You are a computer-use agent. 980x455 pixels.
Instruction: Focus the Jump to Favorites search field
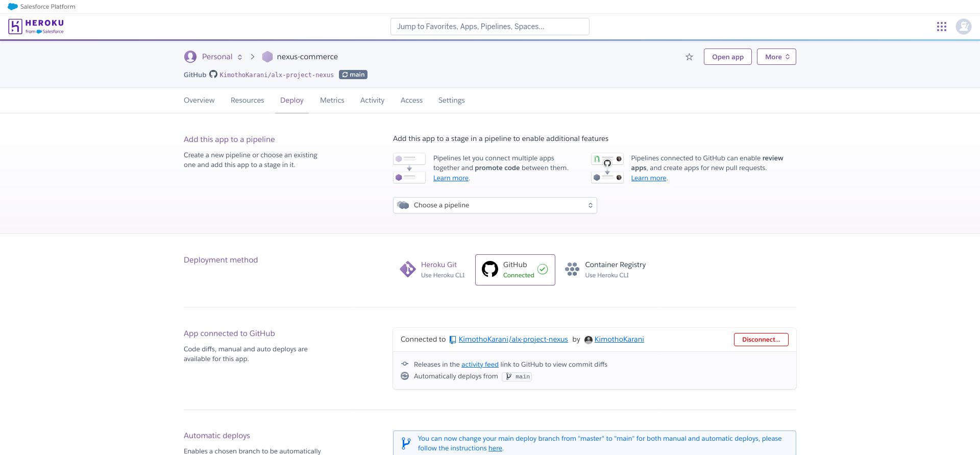pyautogui.click(x=490, y=27)
